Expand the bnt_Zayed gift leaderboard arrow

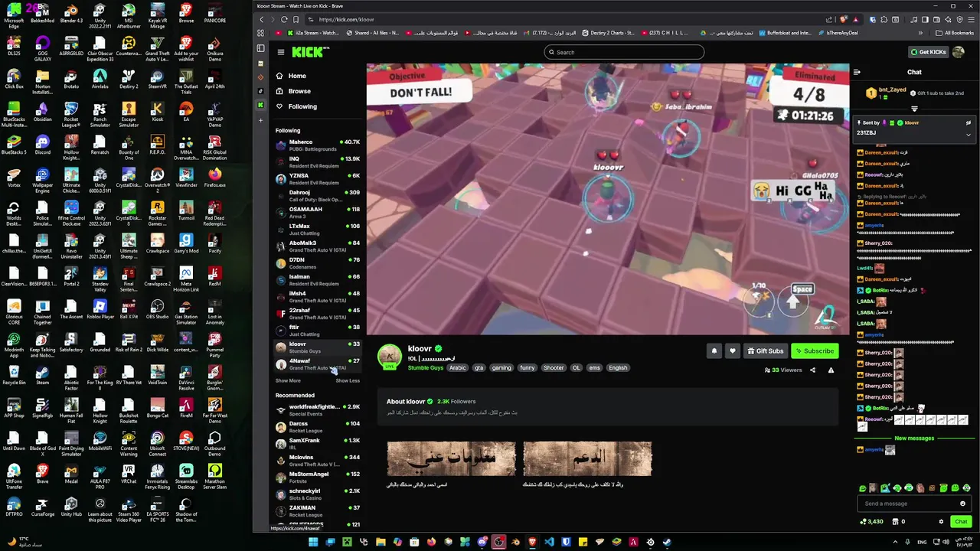pyautogui.click(x=914, y=109)
